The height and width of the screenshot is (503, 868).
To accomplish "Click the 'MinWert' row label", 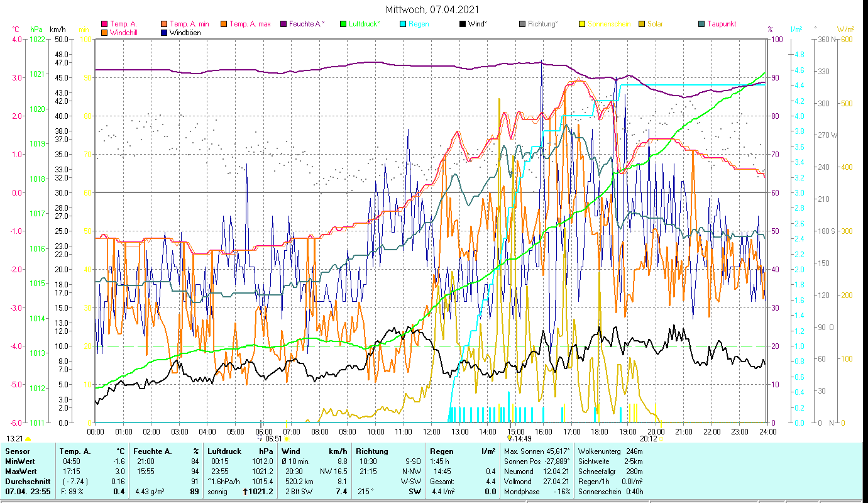I will click(20, 462).
